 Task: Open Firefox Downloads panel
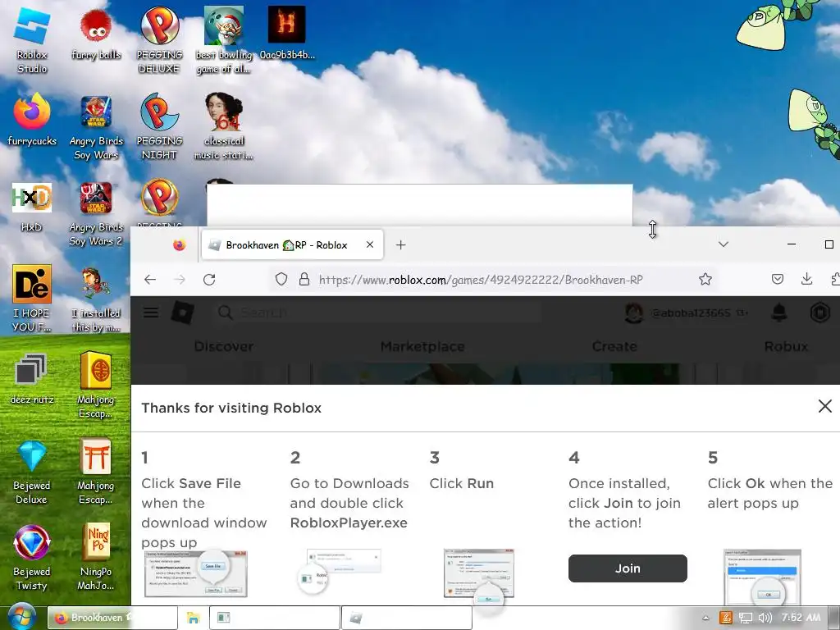[x=806, y=279]
